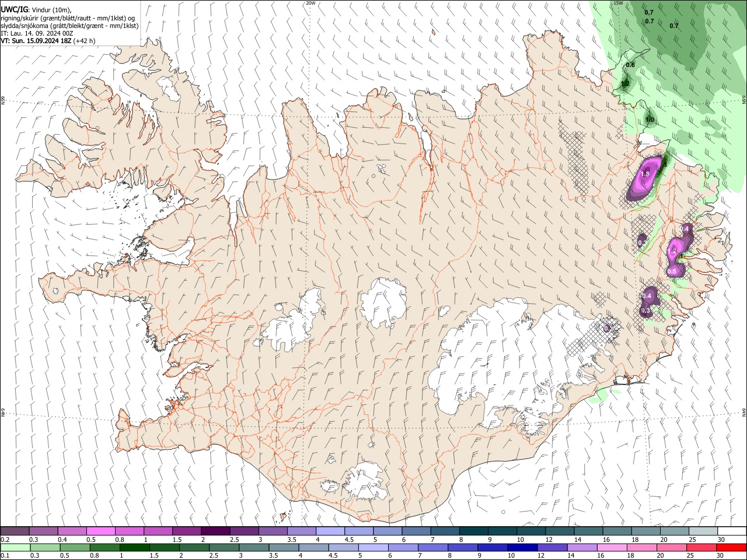Click the slate blue swatch labeled 6 in the snow scale
The image size is (747, 560).
417,531
